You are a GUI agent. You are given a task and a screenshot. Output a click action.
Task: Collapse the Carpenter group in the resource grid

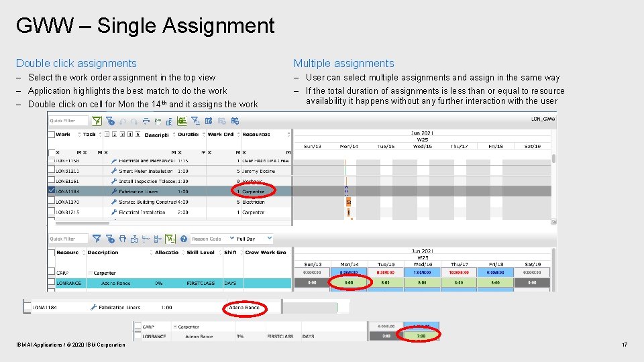pos(91,273)
